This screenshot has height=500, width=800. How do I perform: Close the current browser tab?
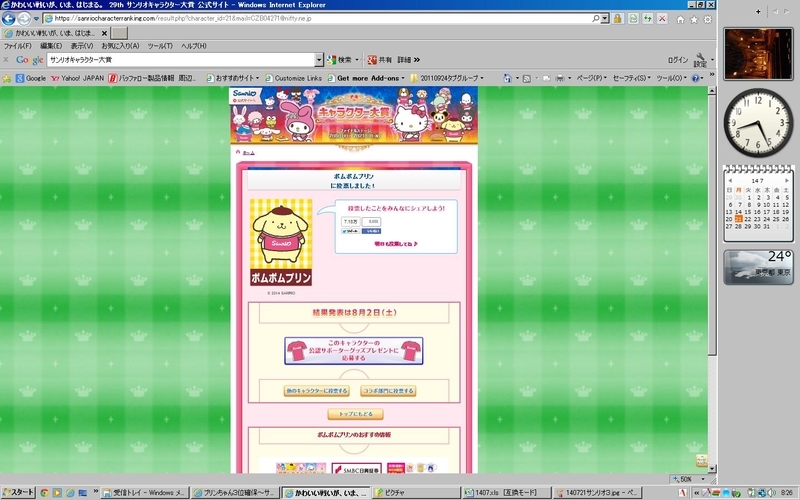click(104, 33)
